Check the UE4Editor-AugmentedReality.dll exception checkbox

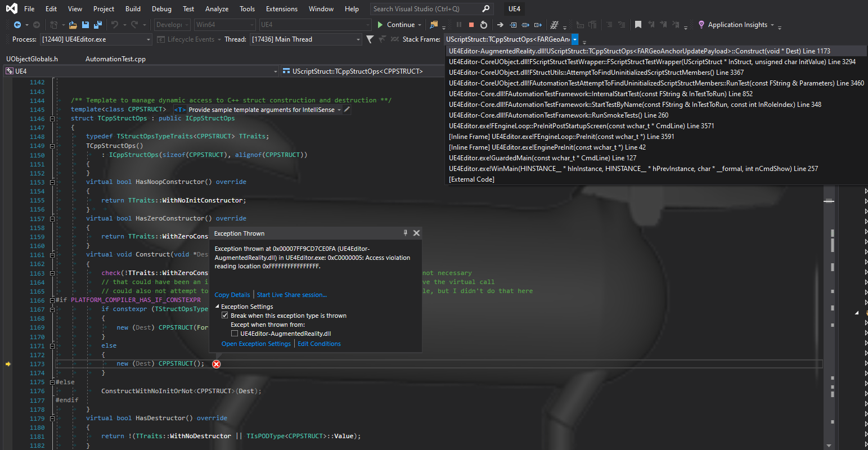tap(235, 334)
